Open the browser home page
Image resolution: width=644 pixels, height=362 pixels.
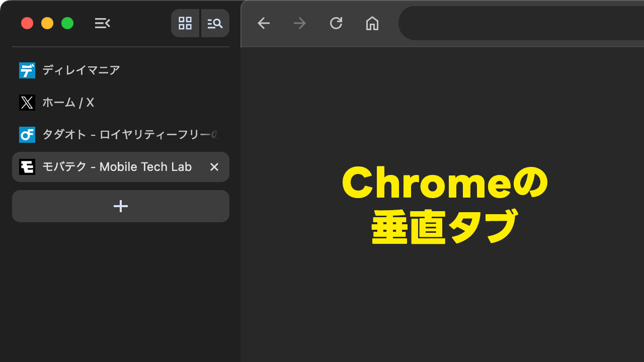point(372,23)
